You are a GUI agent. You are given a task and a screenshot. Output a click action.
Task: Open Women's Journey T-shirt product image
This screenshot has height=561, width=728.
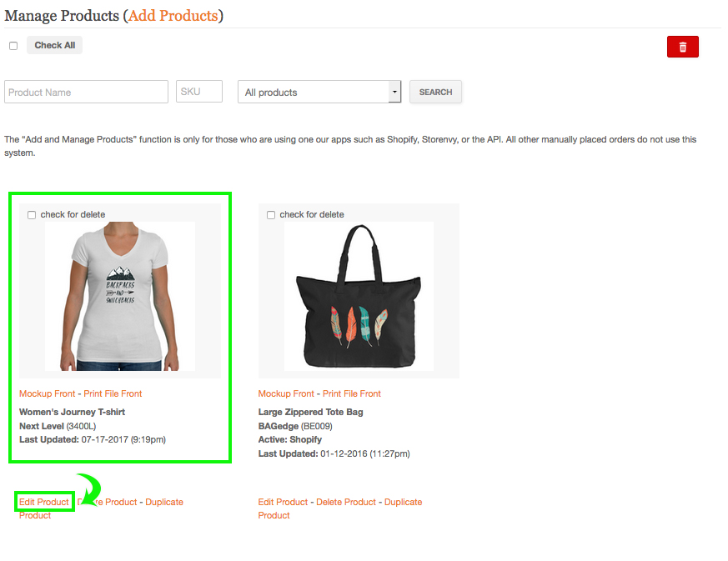tap(120, 296)
